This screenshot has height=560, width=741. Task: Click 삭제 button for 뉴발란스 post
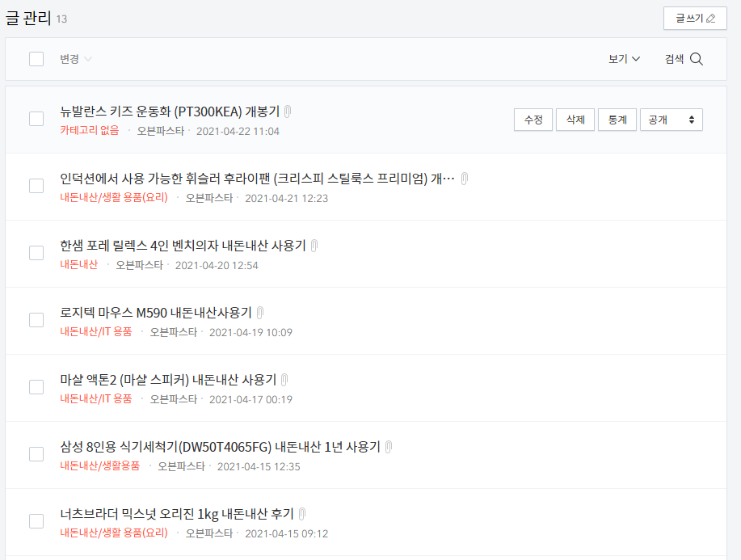575,120
